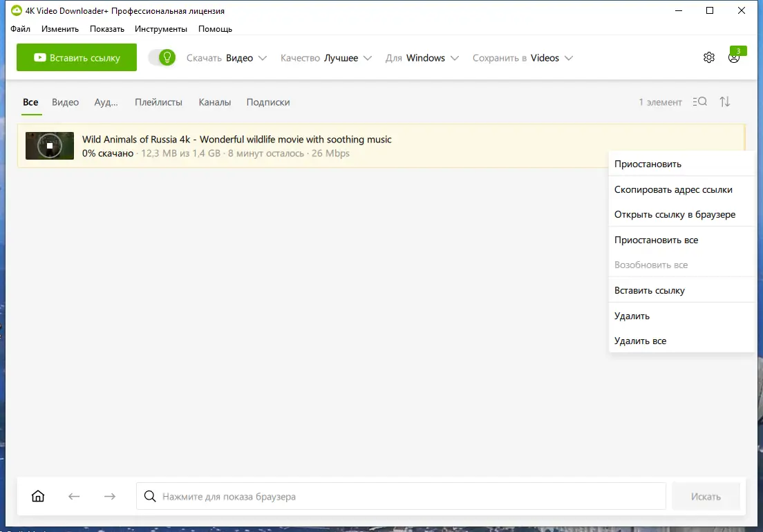Open the Показать menu

tap(107, 29)
